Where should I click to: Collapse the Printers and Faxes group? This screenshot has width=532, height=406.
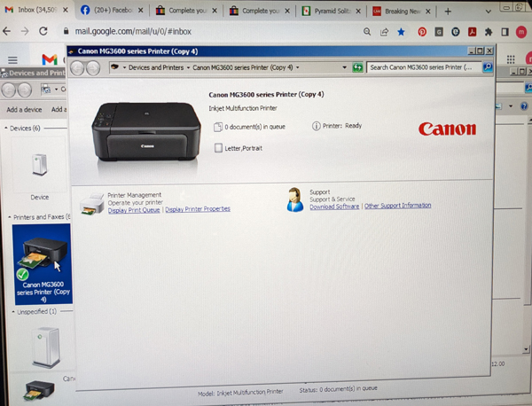tap(10, 217)
